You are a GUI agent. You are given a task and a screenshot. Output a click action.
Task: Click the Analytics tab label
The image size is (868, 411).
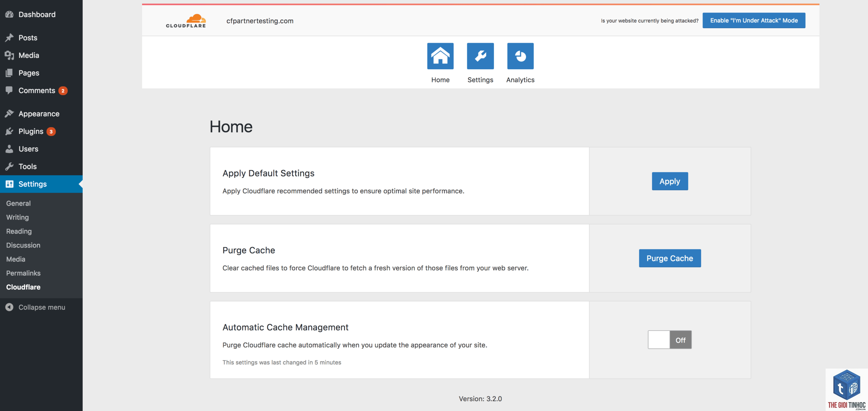pos(520,80)
